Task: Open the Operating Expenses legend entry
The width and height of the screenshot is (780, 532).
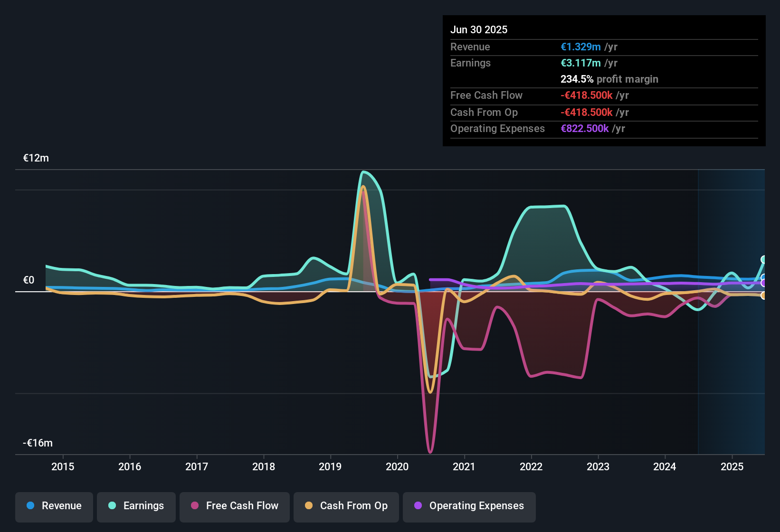Action: point(469,506)
